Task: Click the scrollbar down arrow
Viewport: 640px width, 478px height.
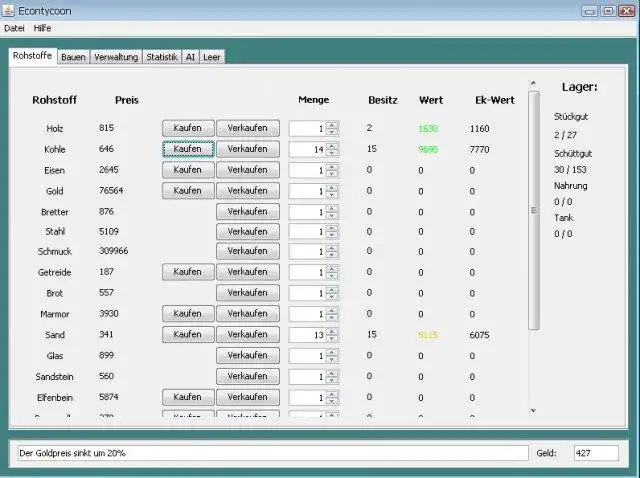Action: [x=533, y=411]
